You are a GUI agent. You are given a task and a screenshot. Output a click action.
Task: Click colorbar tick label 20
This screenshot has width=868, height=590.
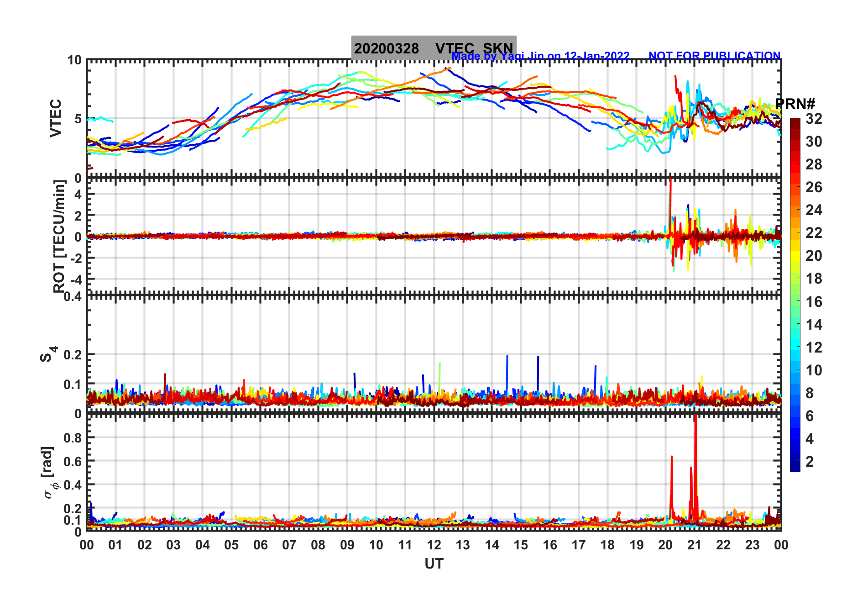814,256
